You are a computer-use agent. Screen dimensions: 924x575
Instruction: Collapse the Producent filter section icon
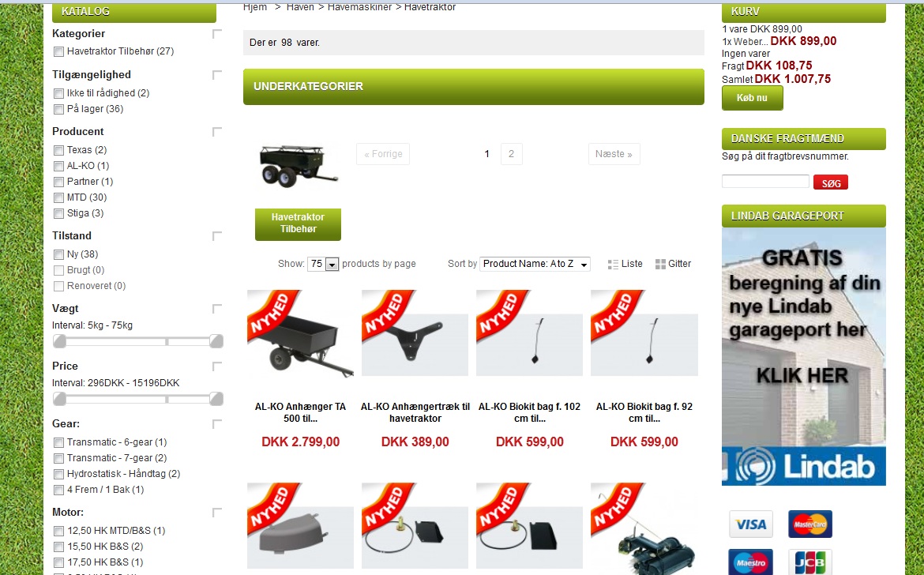pos(217,132)
